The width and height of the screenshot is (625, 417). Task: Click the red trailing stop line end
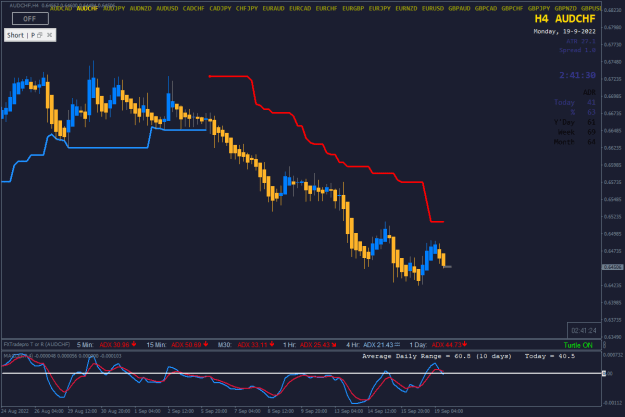(438, 222)
